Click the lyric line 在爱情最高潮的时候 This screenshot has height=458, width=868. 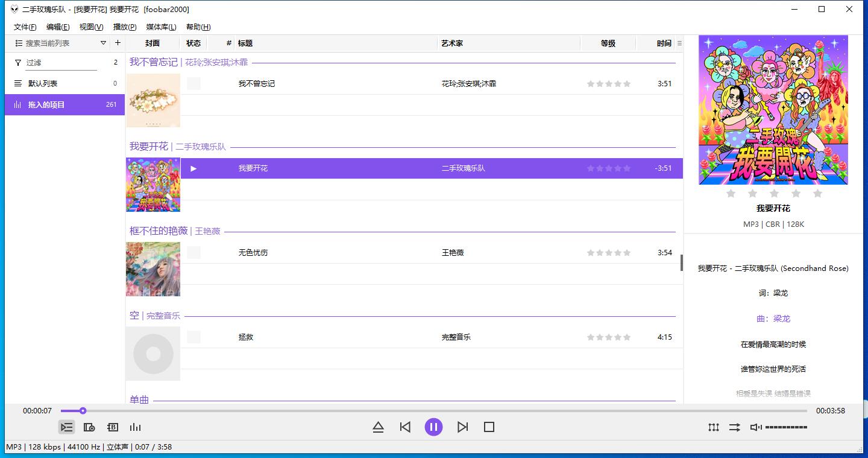[773, 345]
